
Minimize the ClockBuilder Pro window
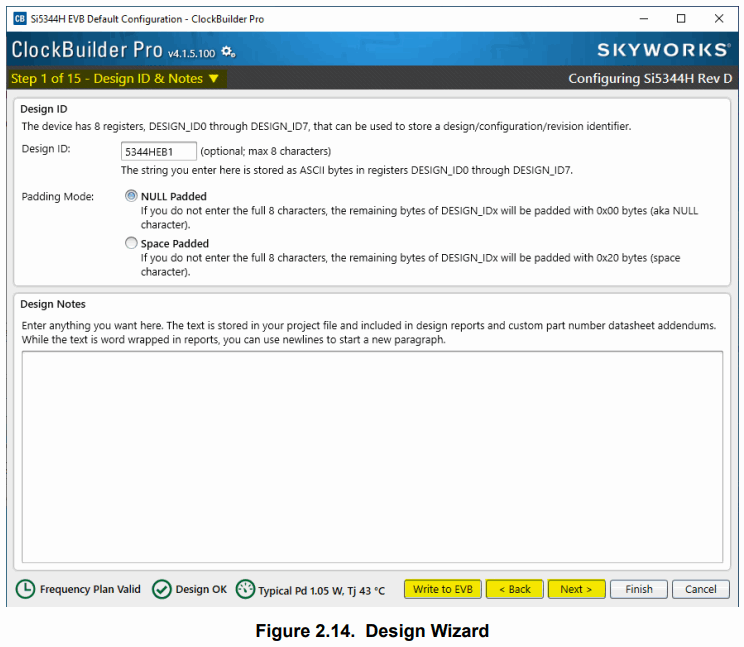[x=643, y=18]
